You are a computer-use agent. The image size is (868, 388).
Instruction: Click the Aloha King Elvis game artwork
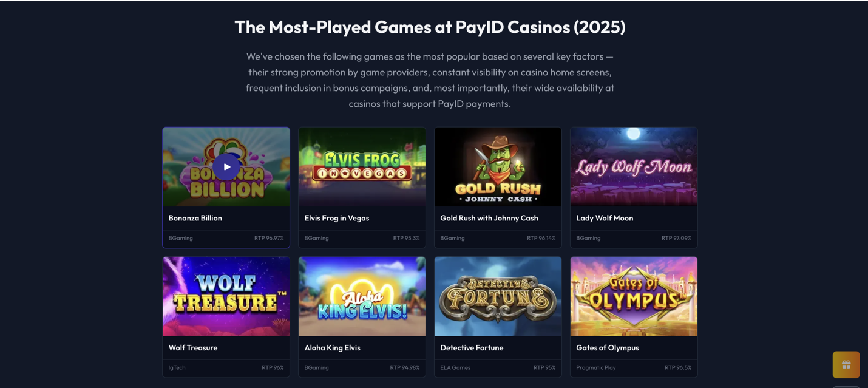click(362, 296)
